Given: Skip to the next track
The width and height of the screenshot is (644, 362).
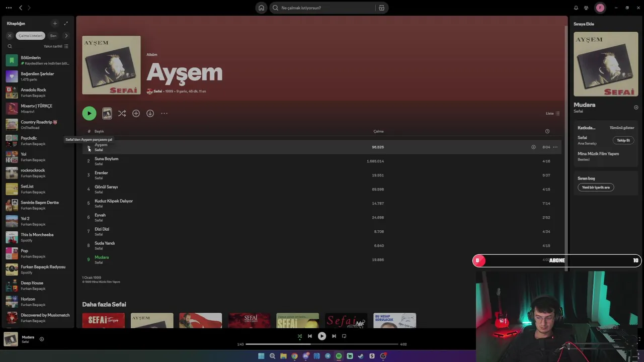Looking at the screenshot, I should point(334,336).
